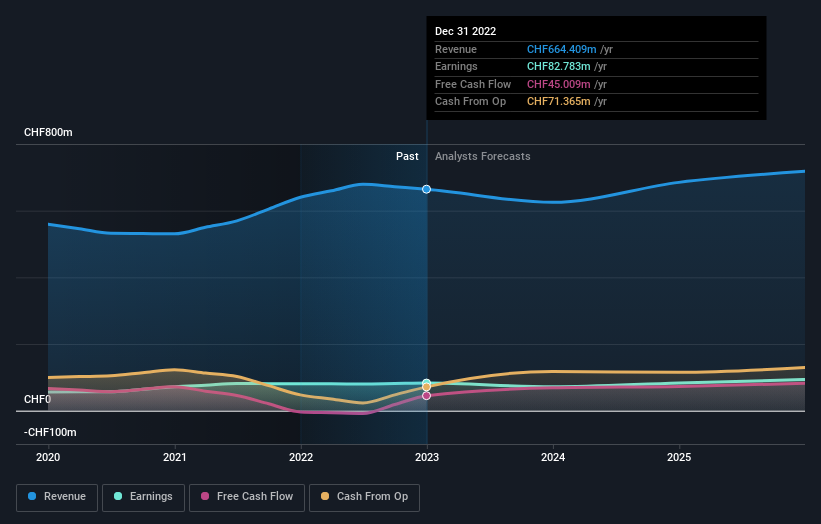Click the Revenue row label in tooltip

coord(456,49)
